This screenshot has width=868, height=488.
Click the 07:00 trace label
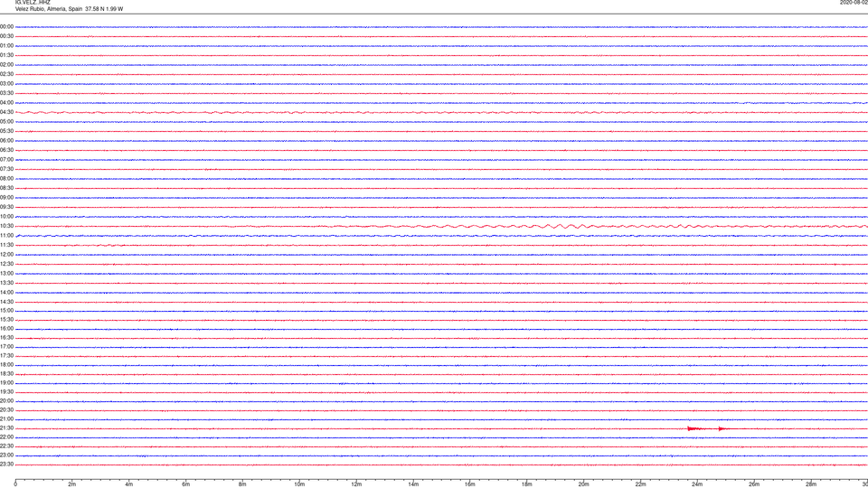(x=6, y=160)
